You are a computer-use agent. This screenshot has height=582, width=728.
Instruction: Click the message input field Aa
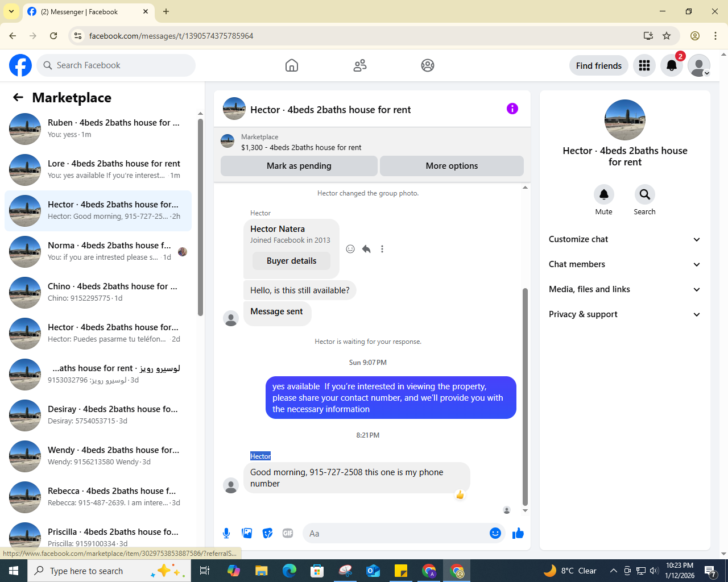coord(396,533)
